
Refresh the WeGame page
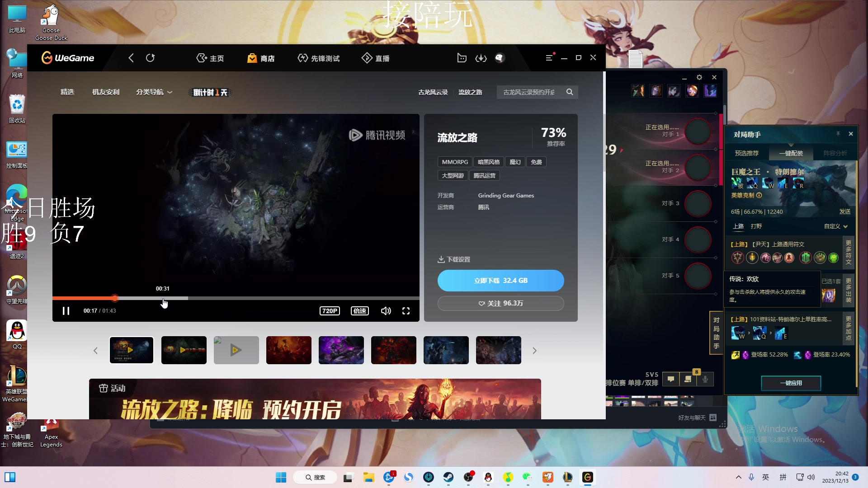coord(151,58)
